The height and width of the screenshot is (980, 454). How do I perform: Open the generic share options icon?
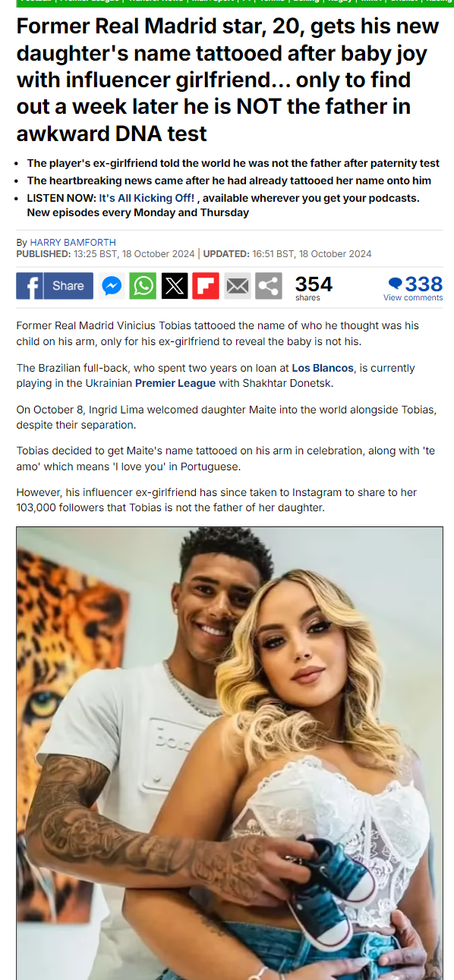268,286
